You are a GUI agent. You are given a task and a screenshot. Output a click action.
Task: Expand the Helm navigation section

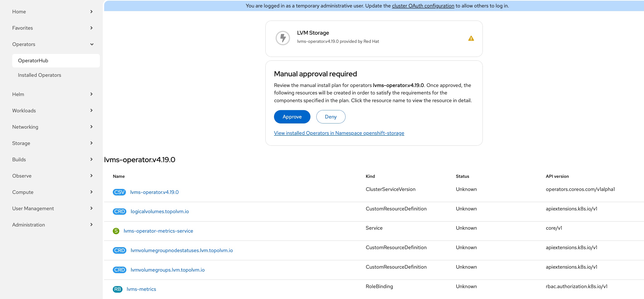pos(53,94)
